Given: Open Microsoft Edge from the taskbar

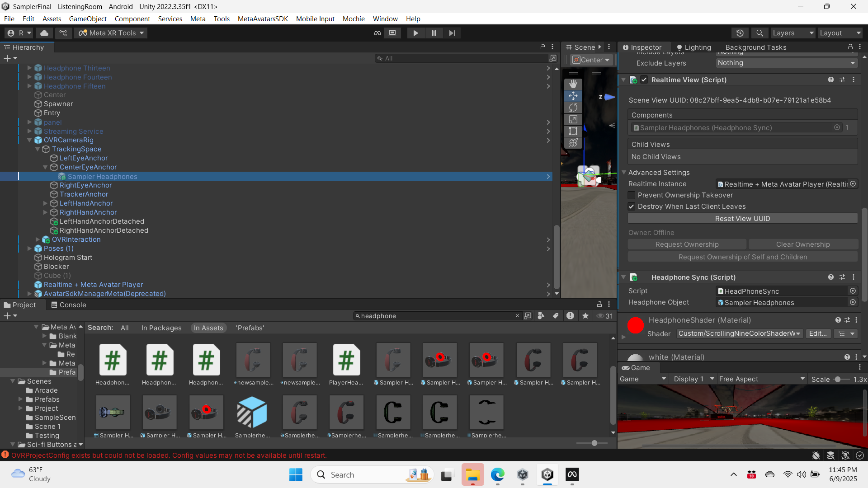Looking at the screenshot, I should coord(498,474).
